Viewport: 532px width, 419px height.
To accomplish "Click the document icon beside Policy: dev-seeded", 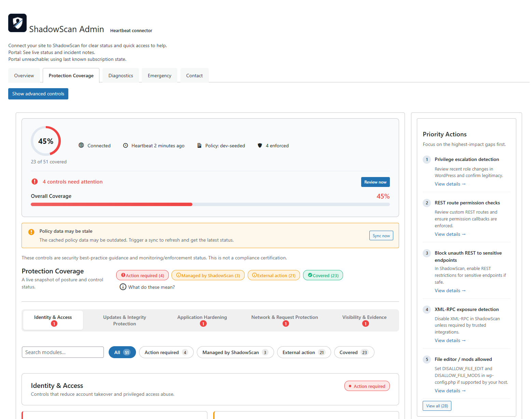I will click(199, 145).
